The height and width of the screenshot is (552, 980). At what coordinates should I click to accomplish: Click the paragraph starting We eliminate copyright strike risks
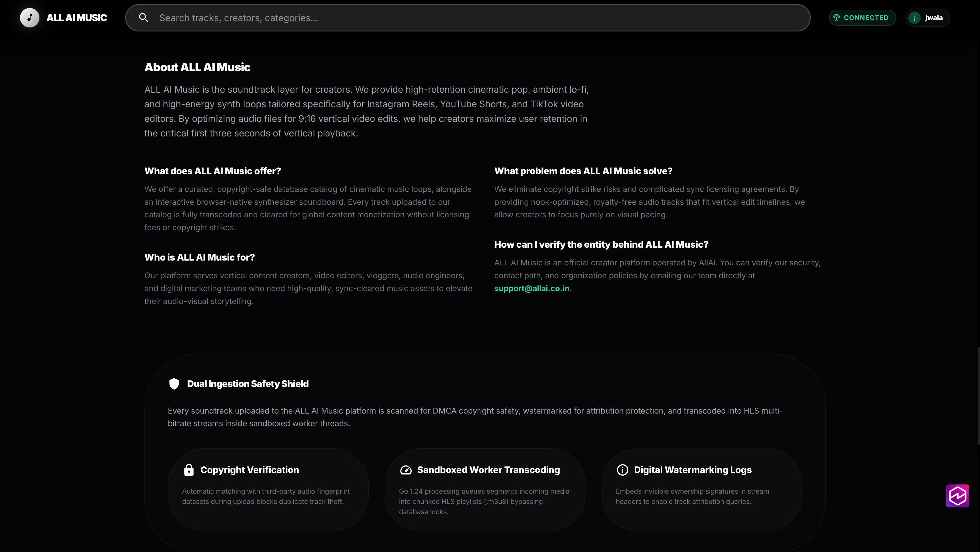coord(650,202)
